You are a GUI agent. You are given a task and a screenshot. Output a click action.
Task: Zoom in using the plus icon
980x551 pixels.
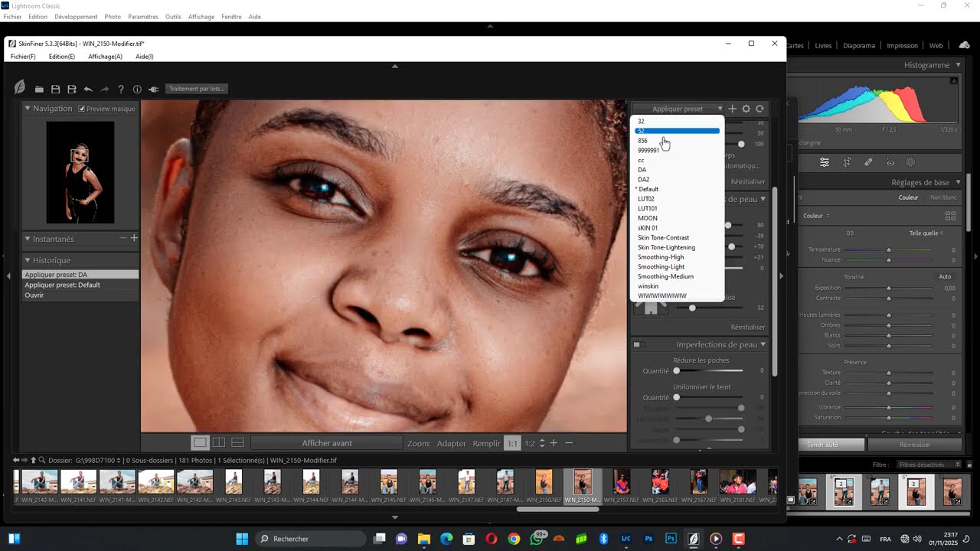pyautogui.click(x=554, y=442)
